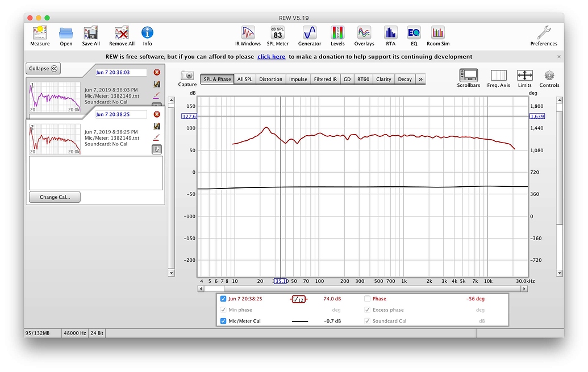Launch the signal Generator
588x372 pixels.
[309, 33]
